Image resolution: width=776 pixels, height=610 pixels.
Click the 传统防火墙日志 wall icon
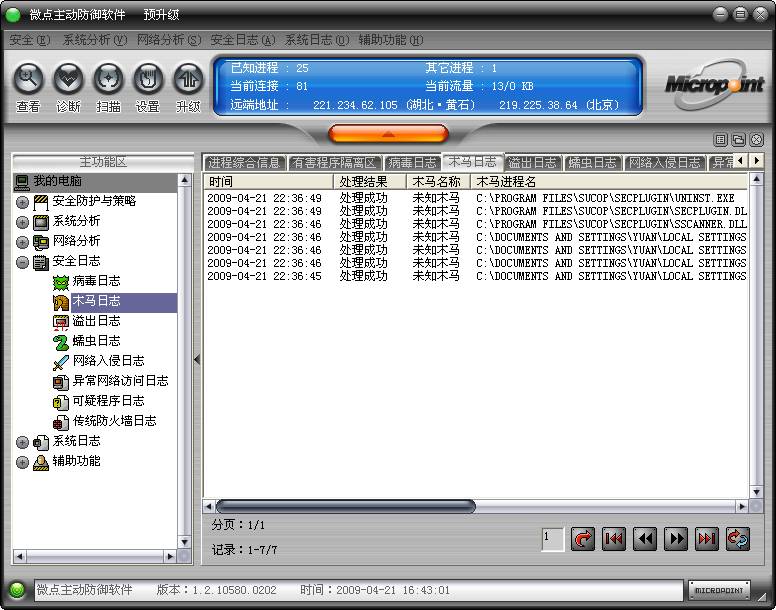pyautogui.click(x=60, y=422)
